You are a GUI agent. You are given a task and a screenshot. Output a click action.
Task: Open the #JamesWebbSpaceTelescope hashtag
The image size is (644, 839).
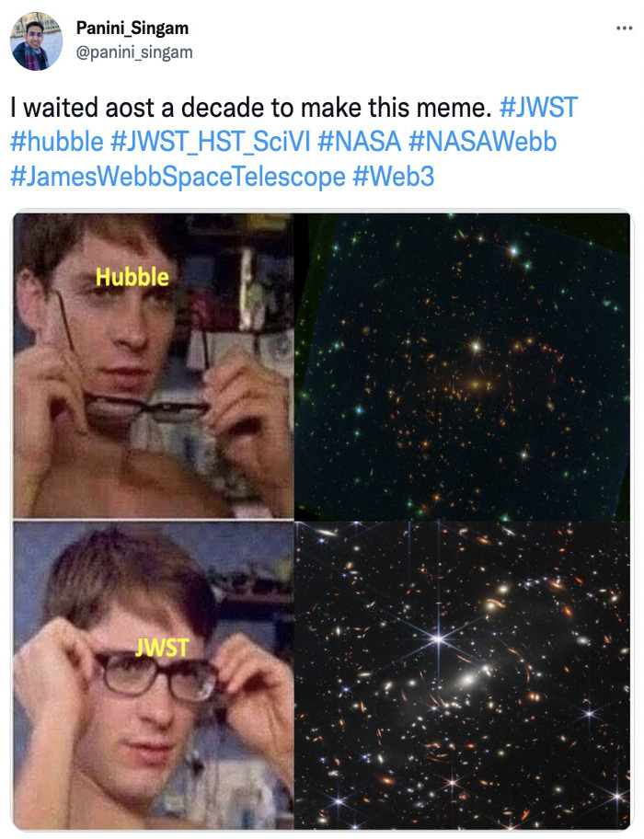coord(178,177)
